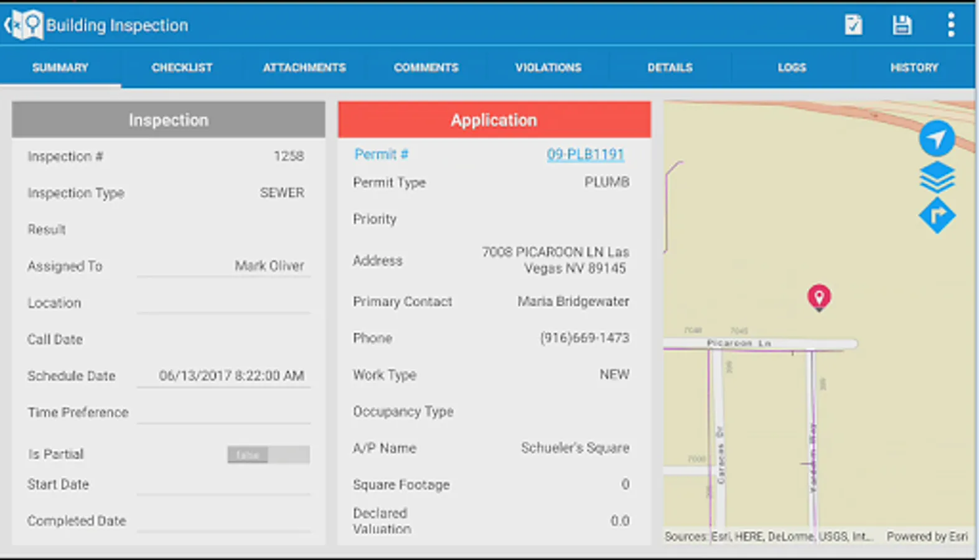
Task: Click the red Application header
Action: 494,119
